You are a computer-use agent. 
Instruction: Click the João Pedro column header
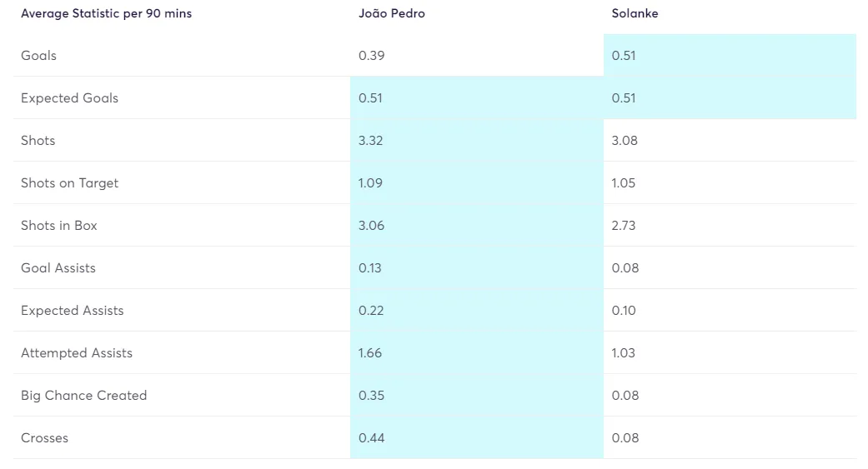point(391,13)
